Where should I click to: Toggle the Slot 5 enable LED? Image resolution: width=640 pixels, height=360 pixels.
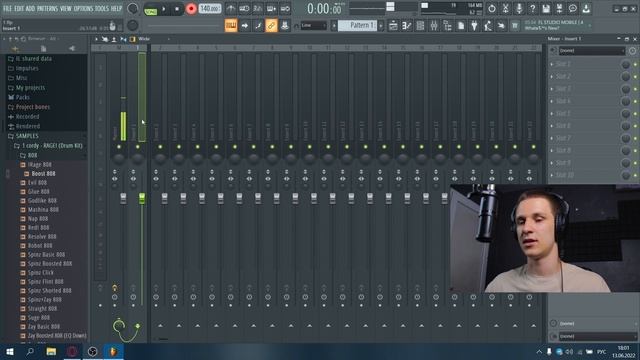635,114
